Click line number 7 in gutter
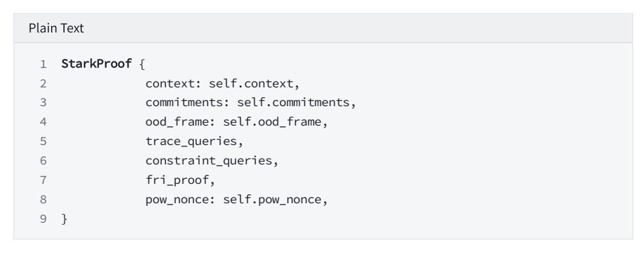The height and width of the screenshot is (257, 644). point(43,180)
